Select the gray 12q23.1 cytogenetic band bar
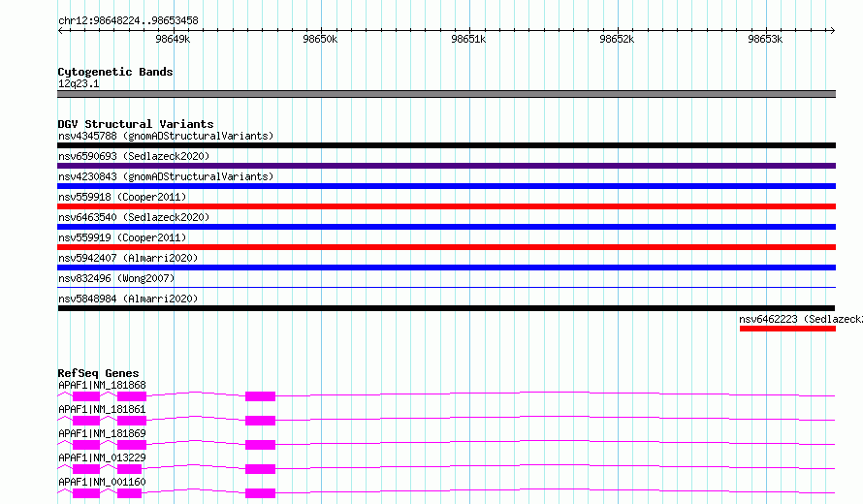This screenshot has width=863, height=504. [446, 94]
